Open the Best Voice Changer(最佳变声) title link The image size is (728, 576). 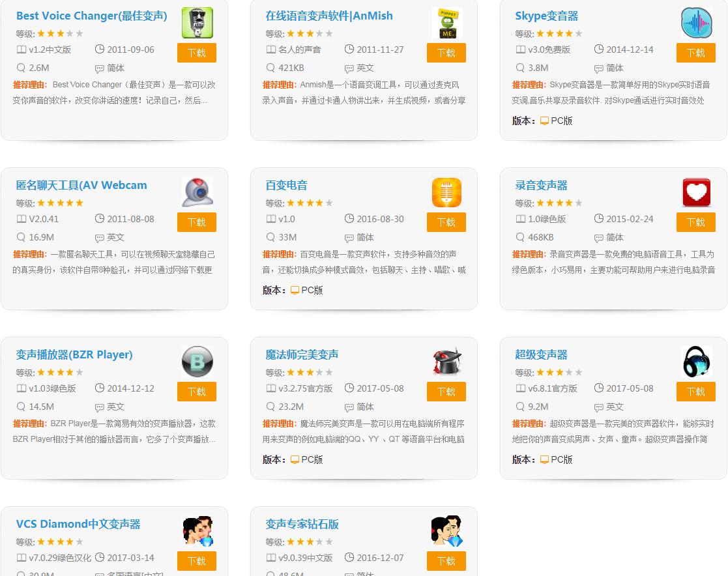click(91, 16)
